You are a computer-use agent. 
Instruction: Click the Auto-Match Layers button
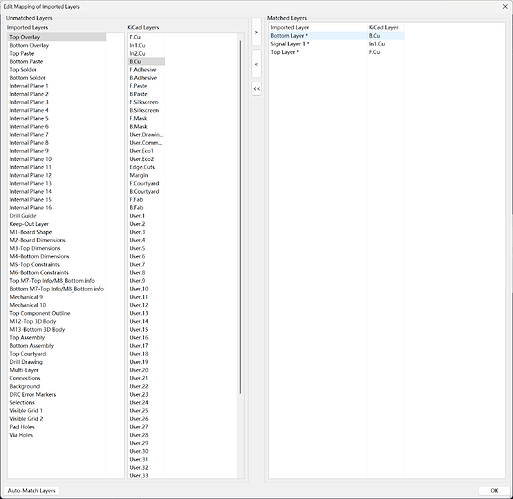coord(32,491)
